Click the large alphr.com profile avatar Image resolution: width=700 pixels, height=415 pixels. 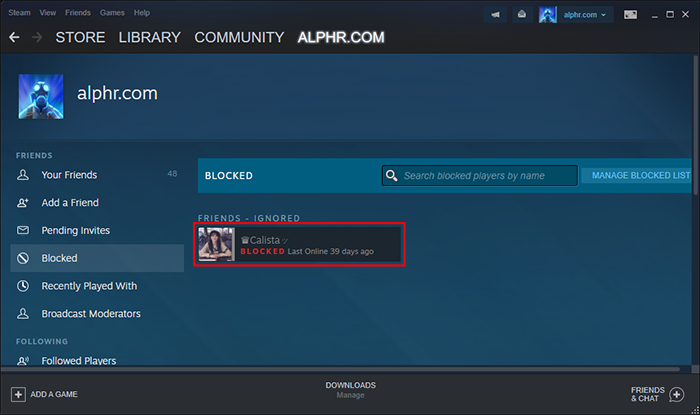coord(41,96)
